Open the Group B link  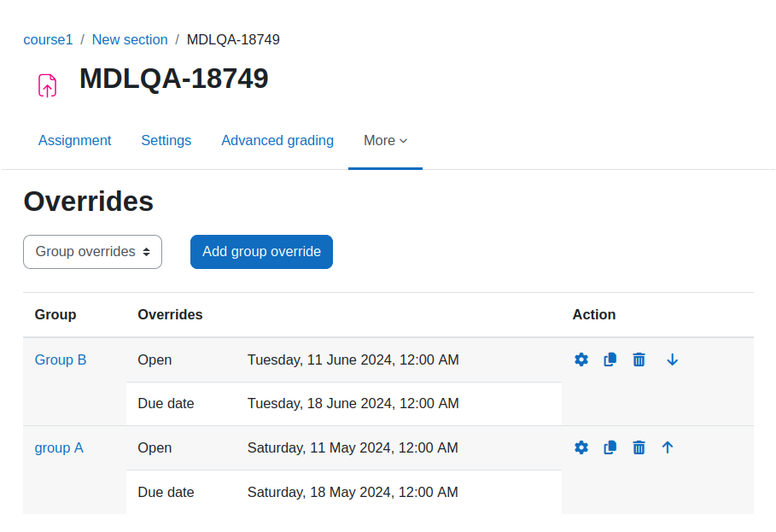coord(61,360)
